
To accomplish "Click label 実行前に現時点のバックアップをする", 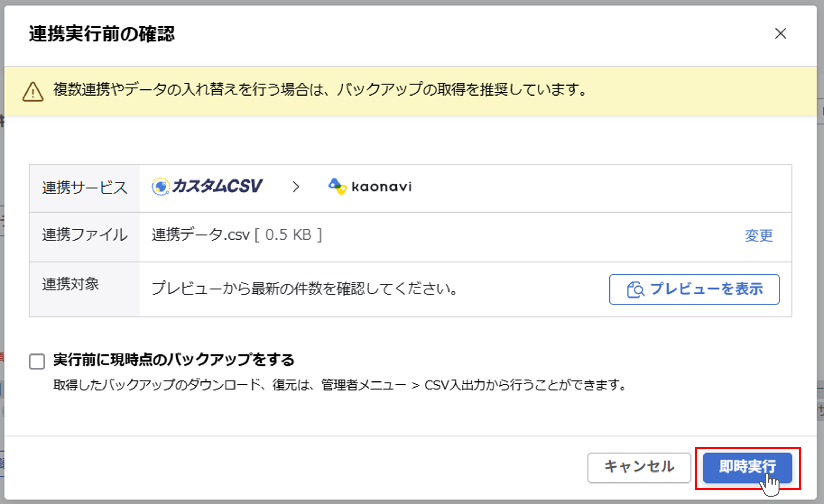I will (x=174, y=360).
